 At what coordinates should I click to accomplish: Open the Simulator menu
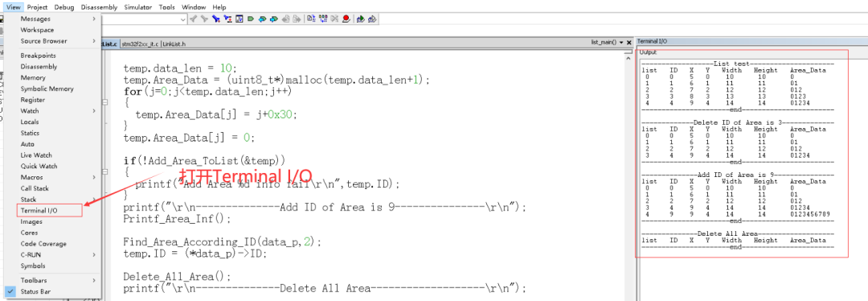[138, 7]
